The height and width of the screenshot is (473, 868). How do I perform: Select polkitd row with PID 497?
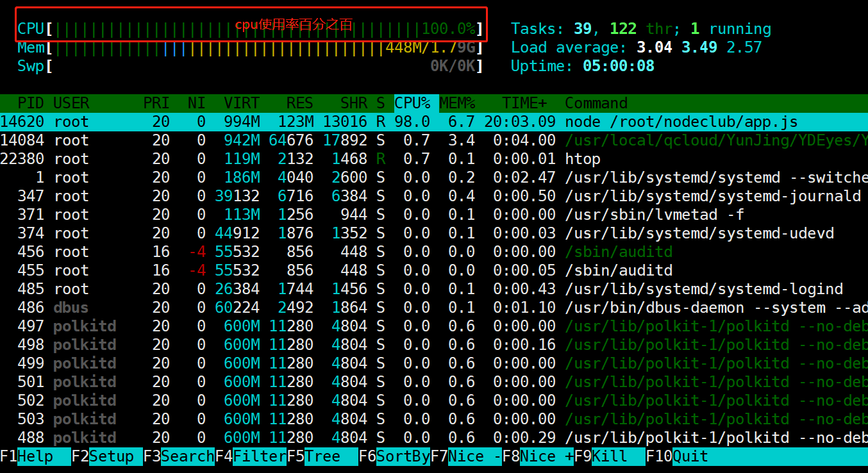[x=434, y=326]
